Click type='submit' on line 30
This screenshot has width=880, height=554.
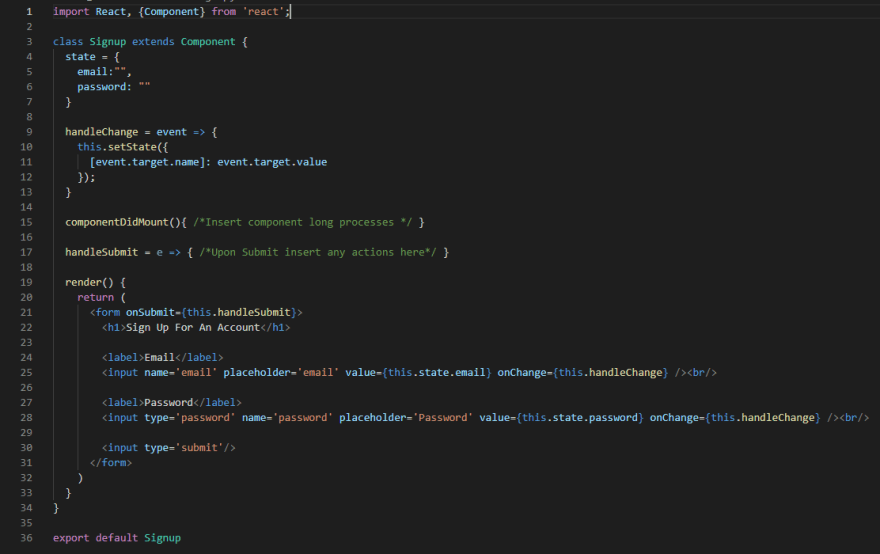click(184, 448)
